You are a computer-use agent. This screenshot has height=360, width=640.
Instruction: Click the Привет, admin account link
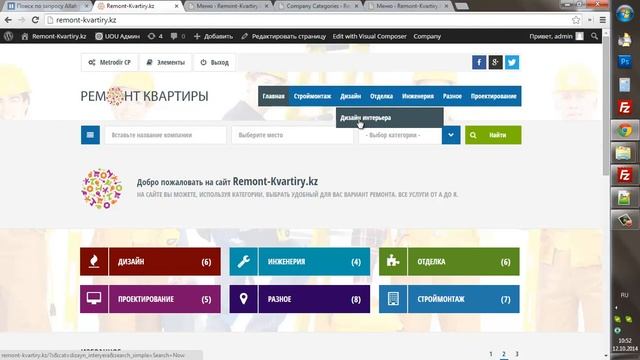click(x=556, y=36)
